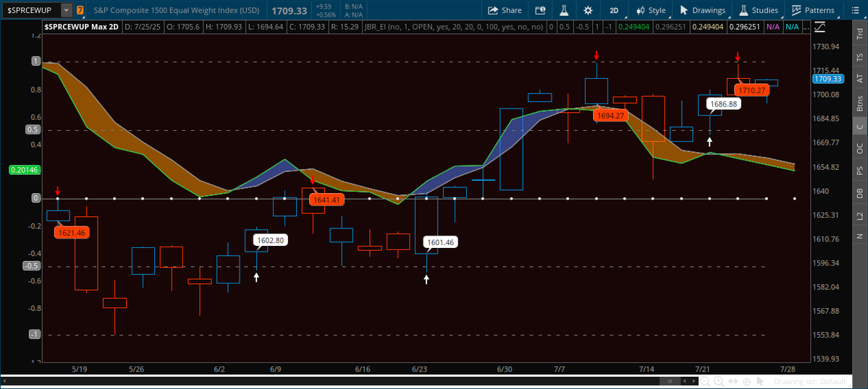Open the Btns sidebar tab

[860, 103]
